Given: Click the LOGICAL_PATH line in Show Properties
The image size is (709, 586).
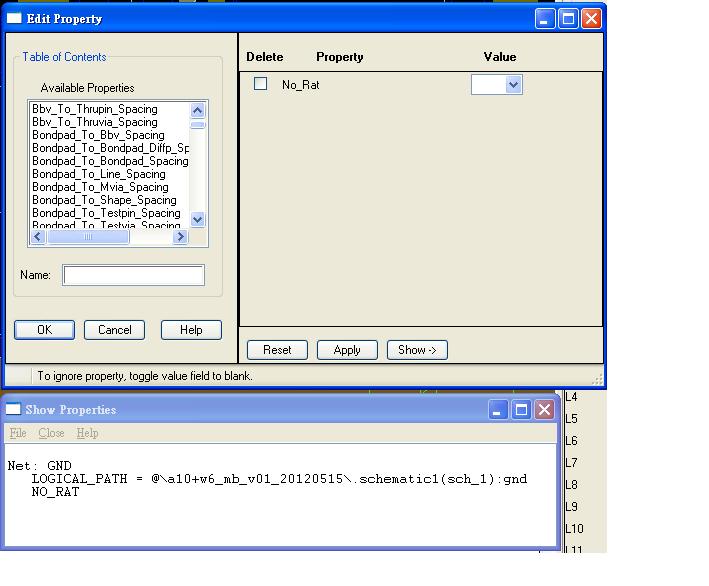Looking at the screenshot, I should click(279, 479).
